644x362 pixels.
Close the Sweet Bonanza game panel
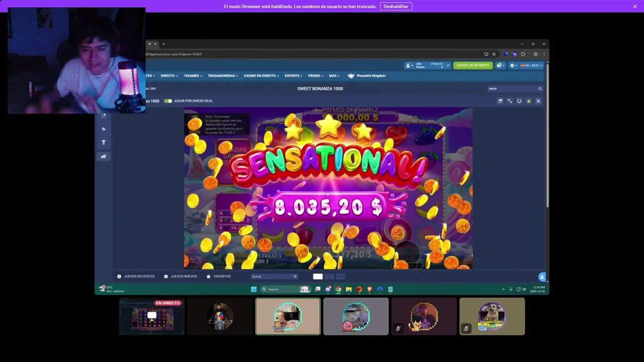coord(538,101)
